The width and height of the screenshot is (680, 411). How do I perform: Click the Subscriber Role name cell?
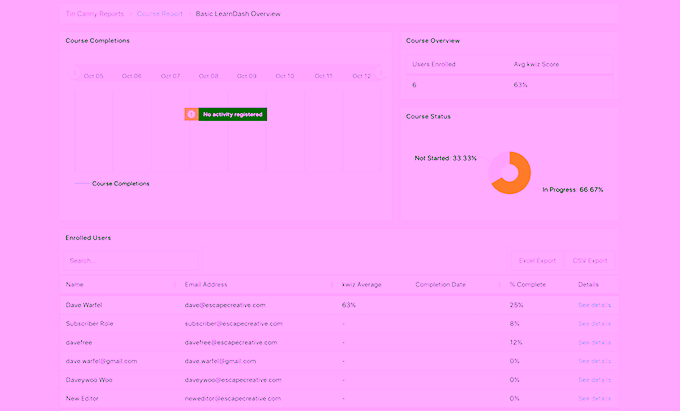[x=89, y=324]
